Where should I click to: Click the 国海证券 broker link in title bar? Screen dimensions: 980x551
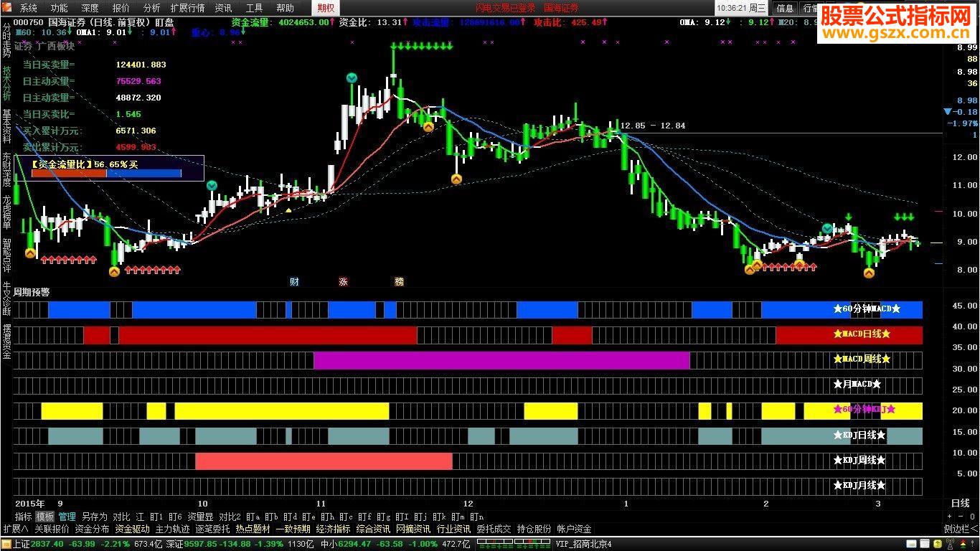point(562,8)
